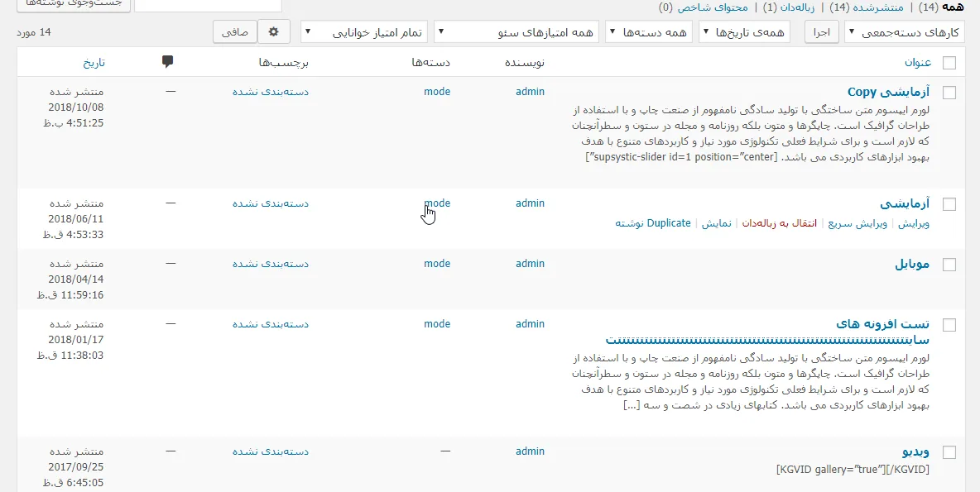
Task: Click Duplicate نوشته link
Action: [653, 223]
